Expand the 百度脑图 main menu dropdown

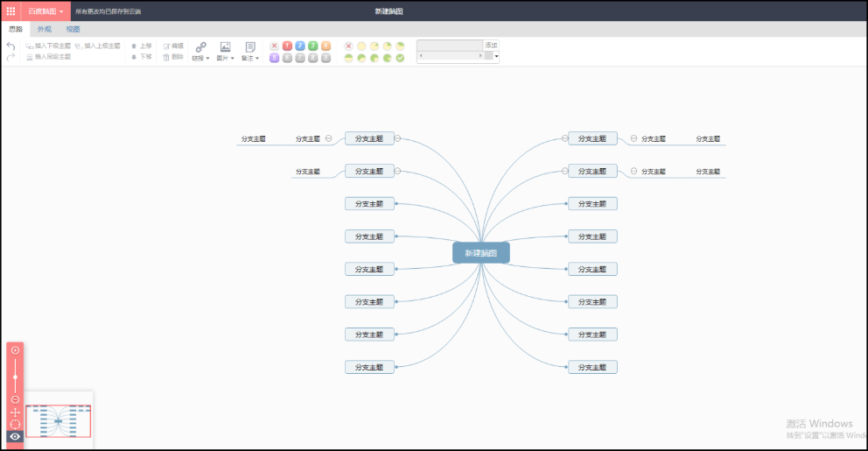(45, 11)
